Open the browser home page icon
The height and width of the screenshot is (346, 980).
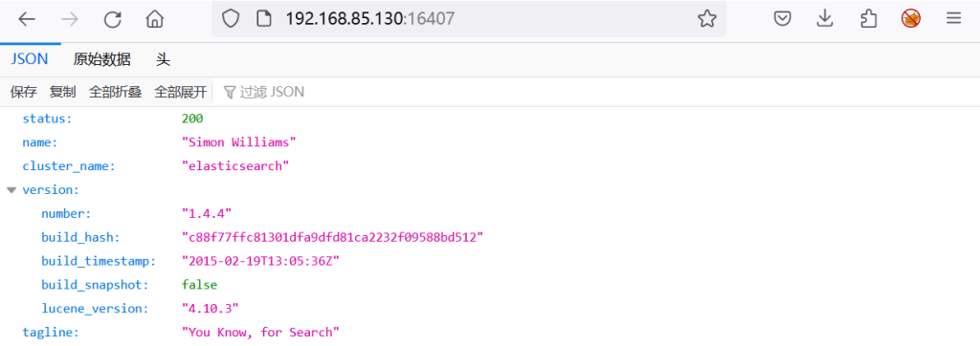point(154,19)
